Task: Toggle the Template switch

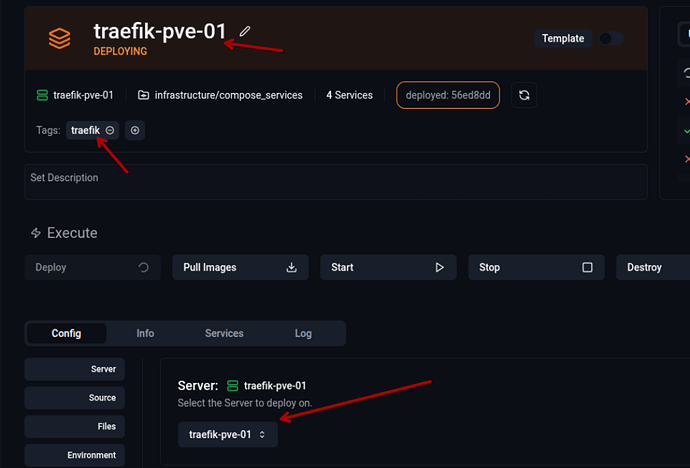Action: click(610, 38)
